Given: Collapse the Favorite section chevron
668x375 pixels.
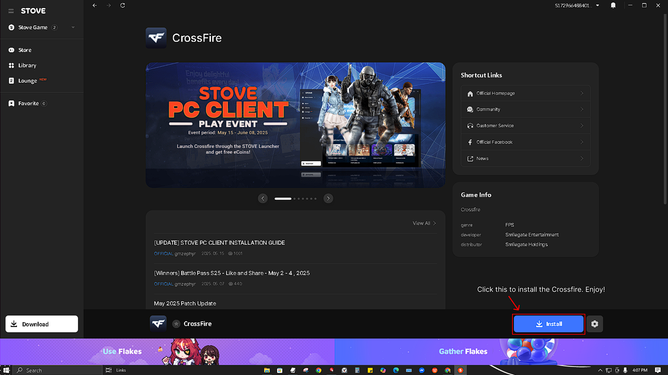Looking at the screenshot, I should [44, 104].
